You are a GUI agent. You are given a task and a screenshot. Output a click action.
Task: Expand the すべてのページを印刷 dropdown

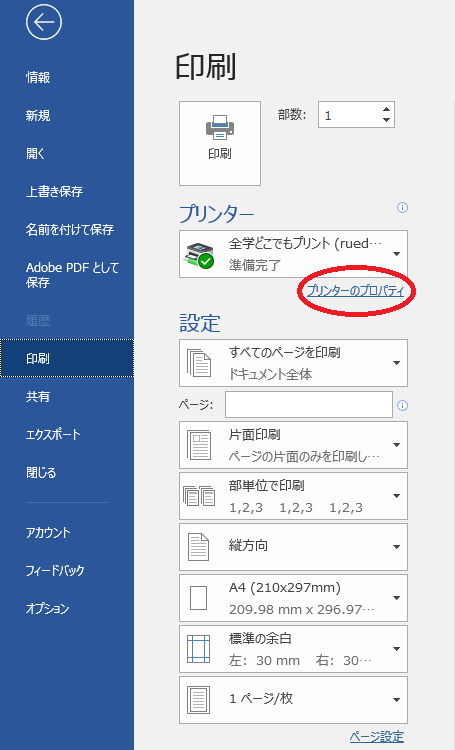tap(293, 363)
